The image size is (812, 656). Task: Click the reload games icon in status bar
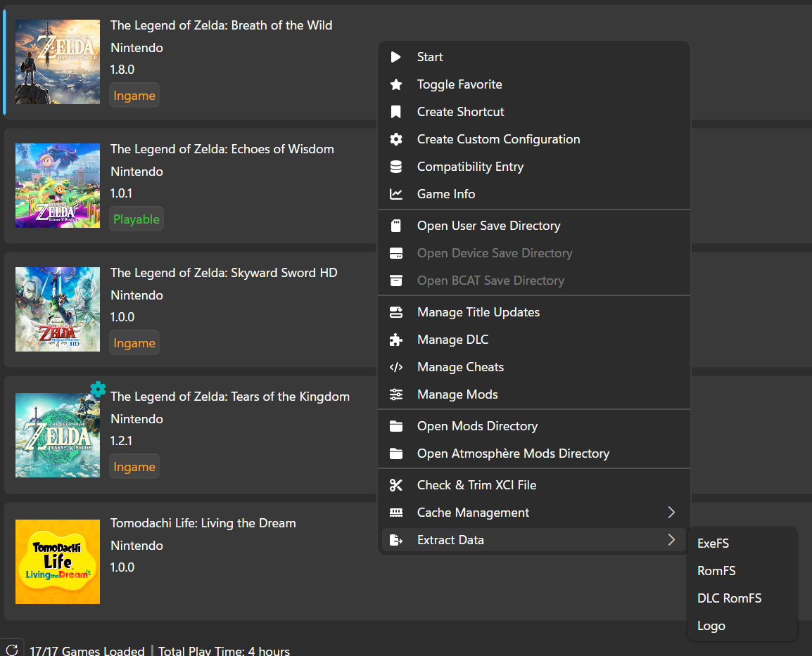(x=12, y=650)
